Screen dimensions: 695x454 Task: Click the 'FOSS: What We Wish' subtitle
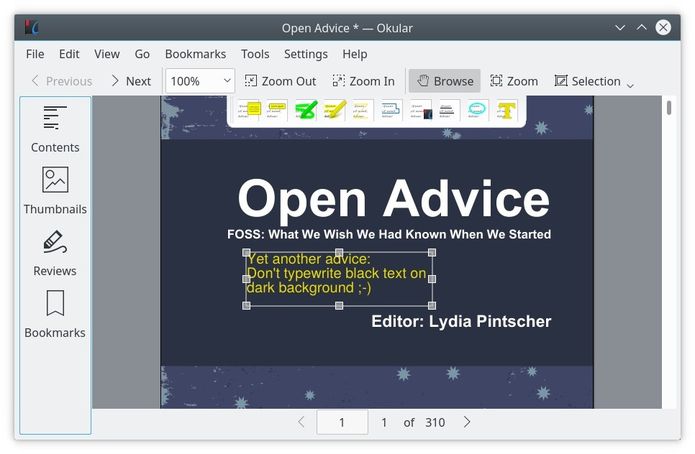389,234
